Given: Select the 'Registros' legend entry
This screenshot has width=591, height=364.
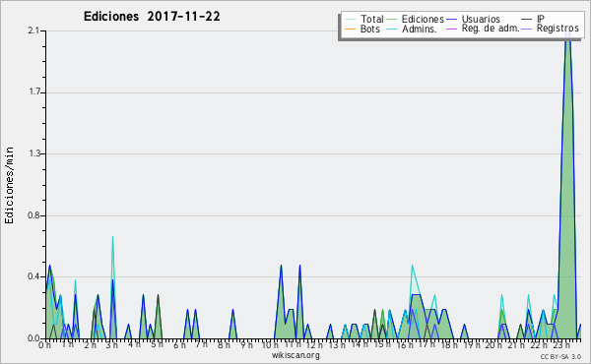Looking at the screenshot, I should 558,29.
